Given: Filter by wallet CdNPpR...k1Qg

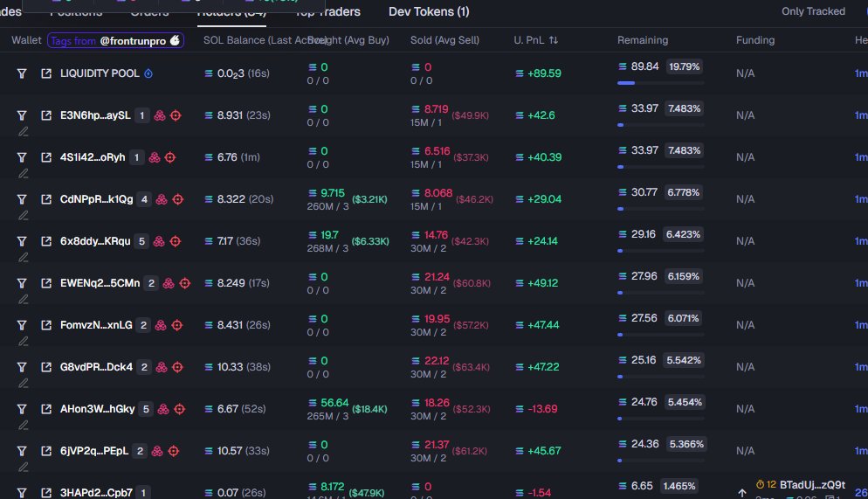Looking at the screenshot, I should pyautogui.click(x=22, y=199).
